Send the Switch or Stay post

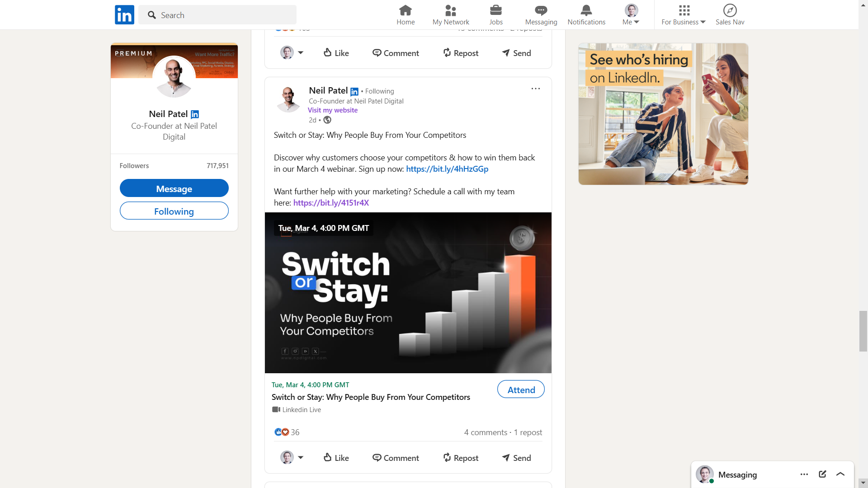[516, 458]
